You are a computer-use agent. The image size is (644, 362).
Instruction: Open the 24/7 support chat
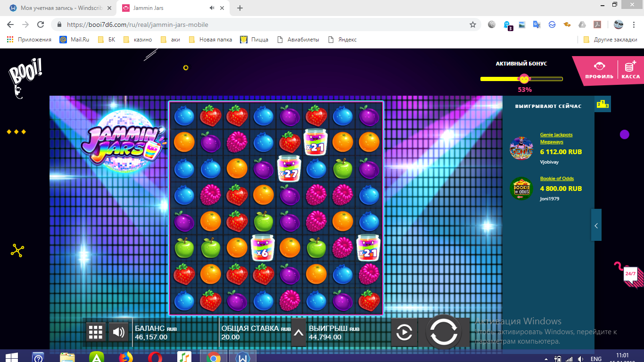click(630, 273)
